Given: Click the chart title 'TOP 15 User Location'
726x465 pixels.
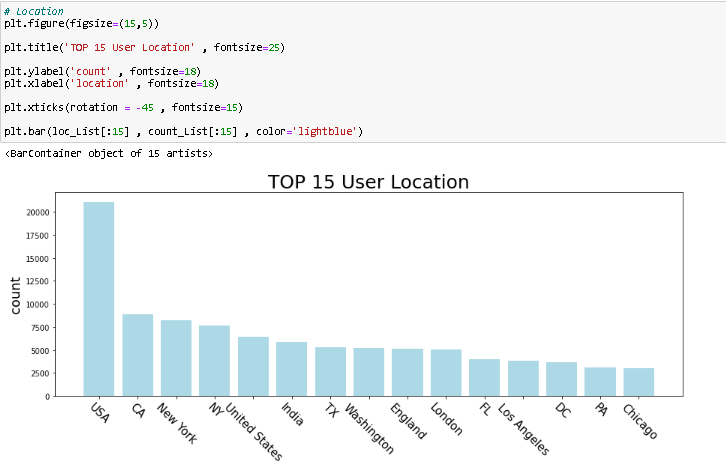Looking at the screenshot, I should coord(369,182).
